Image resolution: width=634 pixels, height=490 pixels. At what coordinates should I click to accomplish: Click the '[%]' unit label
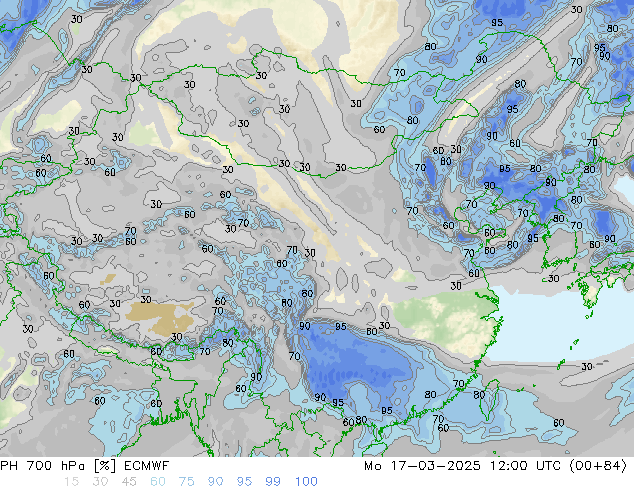pyautogui.click(x=104, y=466)
